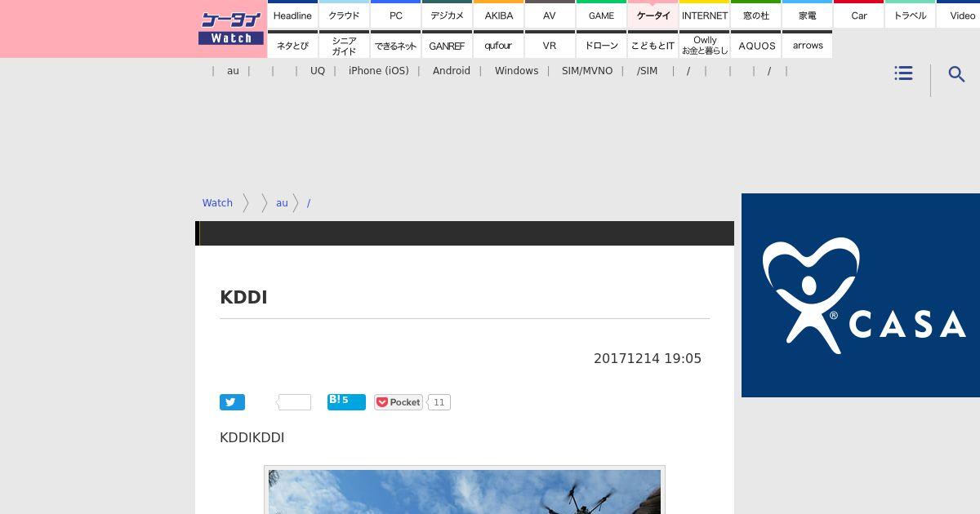Open the できるネット tab
980x514 pixels.
[x=395, y=45]
